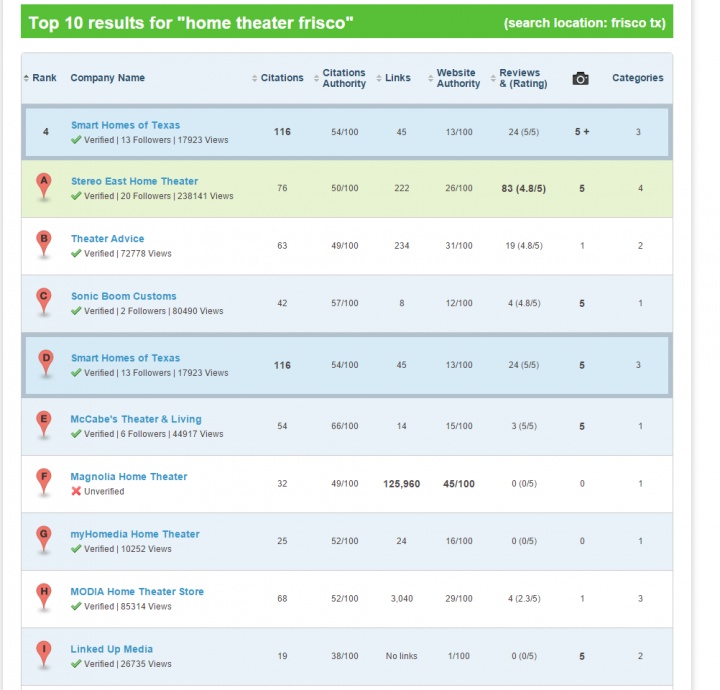Click map pin I for Linked Up Media
The height and width of the screenshot is (690, 720).
tap(44, 655)
